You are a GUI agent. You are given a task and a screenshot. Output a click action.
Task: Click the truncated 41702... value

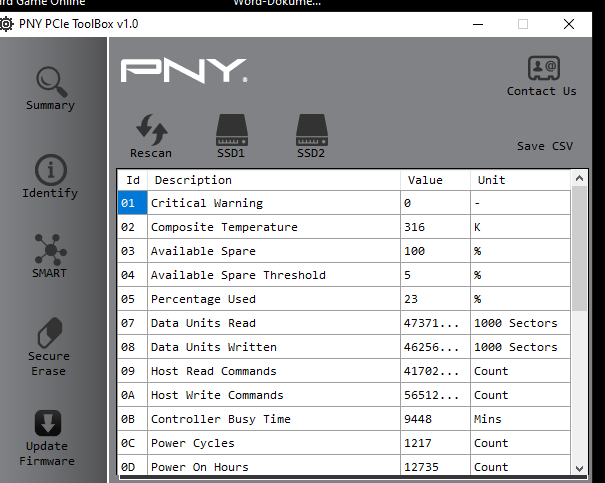(436, 371)
